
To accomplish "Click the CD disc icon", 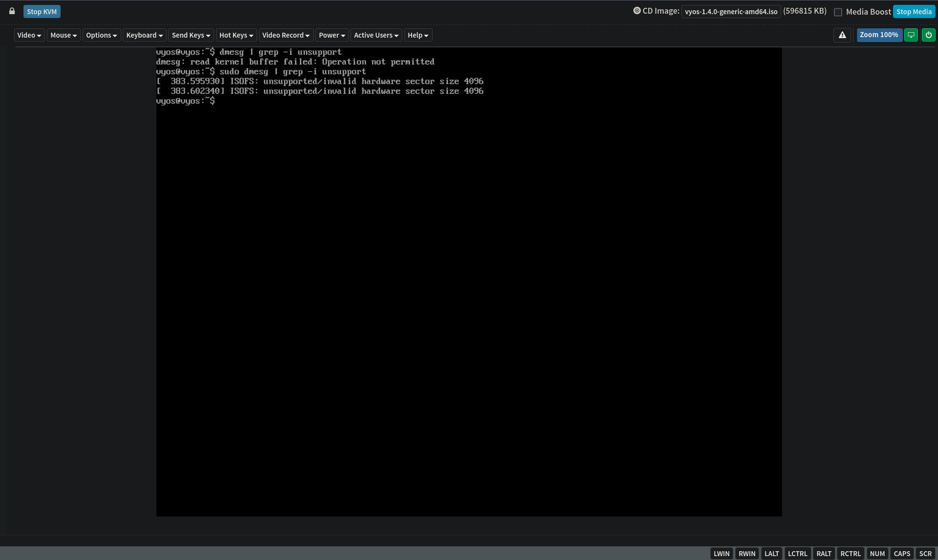I will [x=636, y=11].
